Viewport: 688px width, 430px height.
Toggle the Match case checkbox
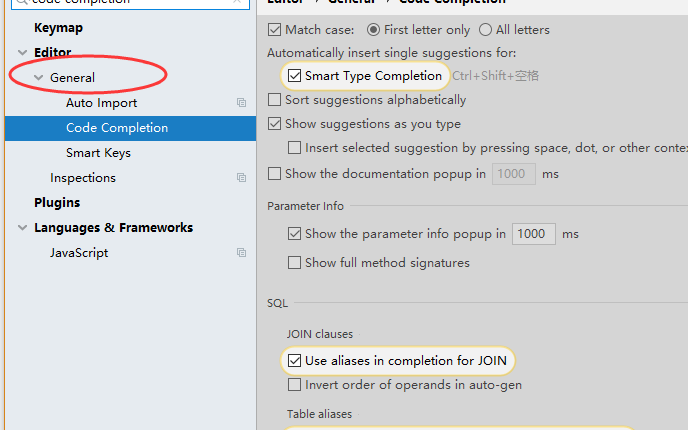tap(275, 30)
